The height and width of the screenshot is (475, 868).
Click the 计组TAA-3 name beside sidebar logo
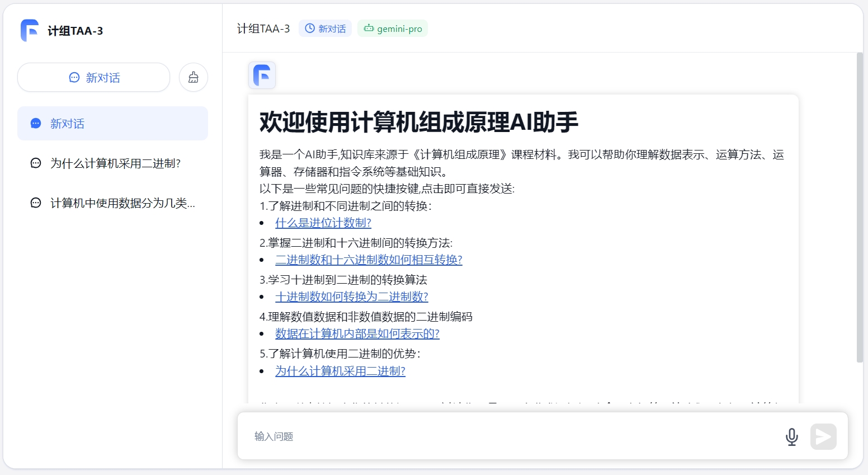click(x=75, y=31)
